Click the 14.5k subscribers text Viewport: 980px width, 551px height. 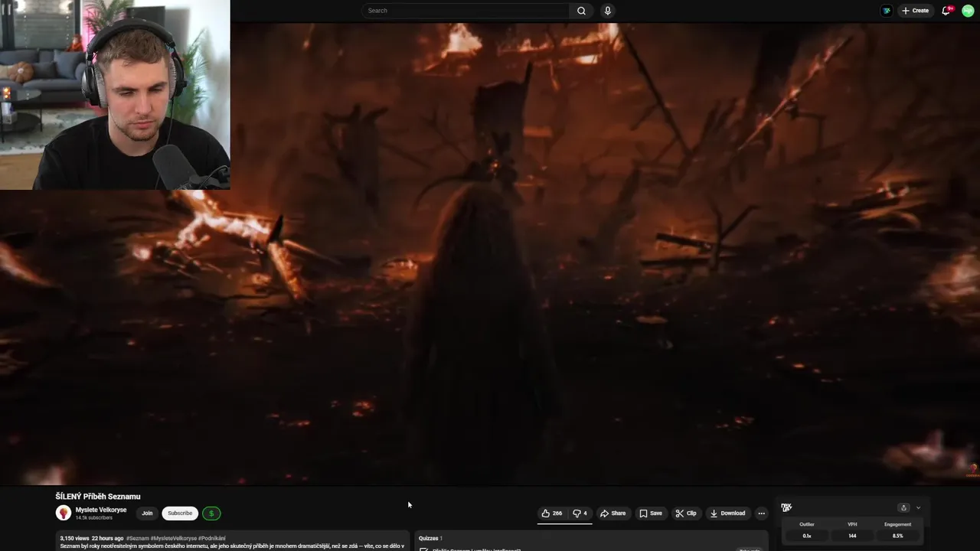click(93, 518)
